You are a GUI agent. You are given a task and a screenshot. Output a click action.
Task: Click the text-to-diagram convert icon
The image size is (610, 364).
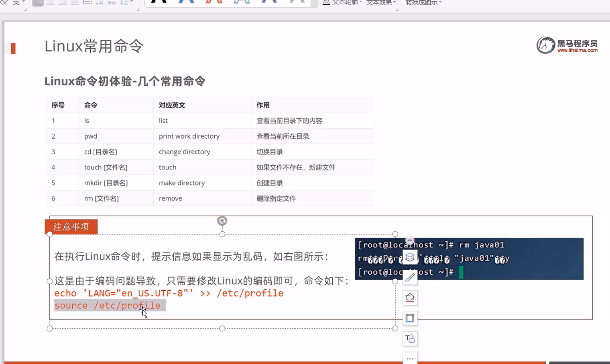point(410,339)
